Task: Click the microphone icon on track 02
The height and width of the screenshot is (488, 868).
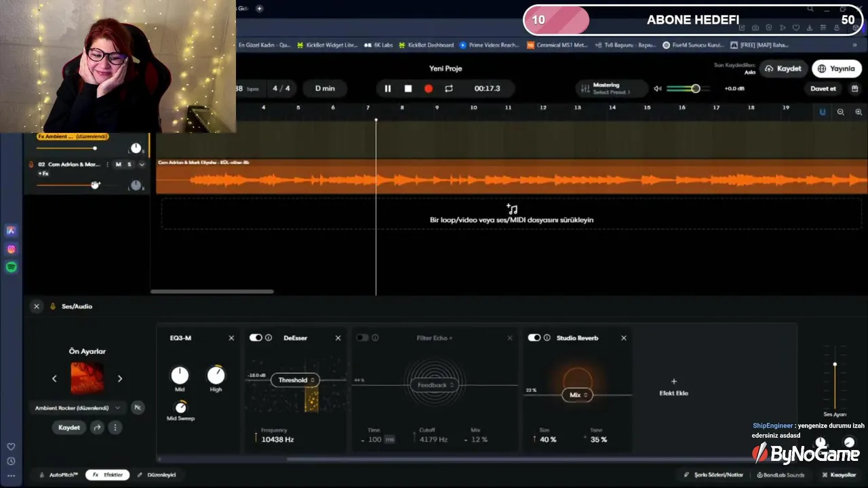Action: tap(31, 165)
